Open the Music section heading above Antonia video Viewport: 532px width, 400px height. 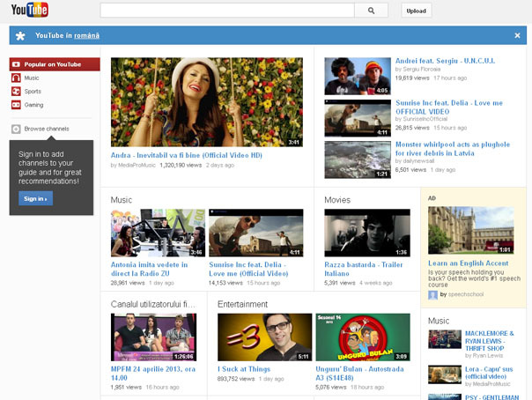pyautogui.click(x=122, y=200)
